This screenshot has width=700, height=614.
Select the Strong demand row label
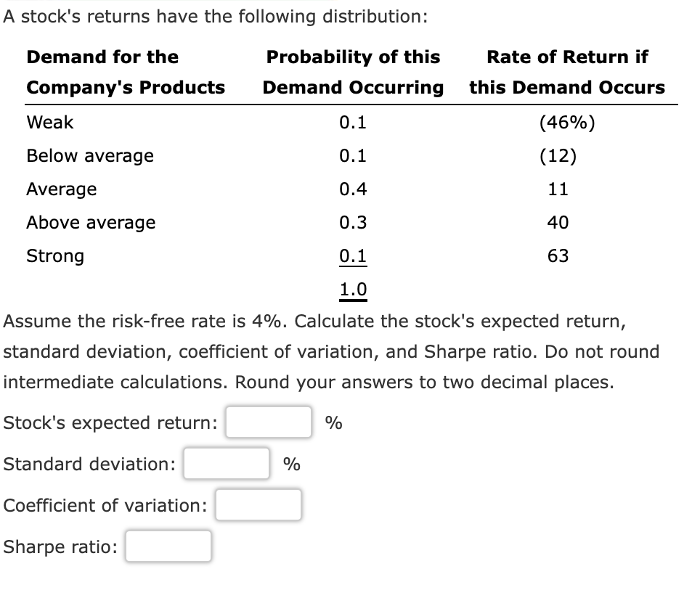click(x=54, y=255)
